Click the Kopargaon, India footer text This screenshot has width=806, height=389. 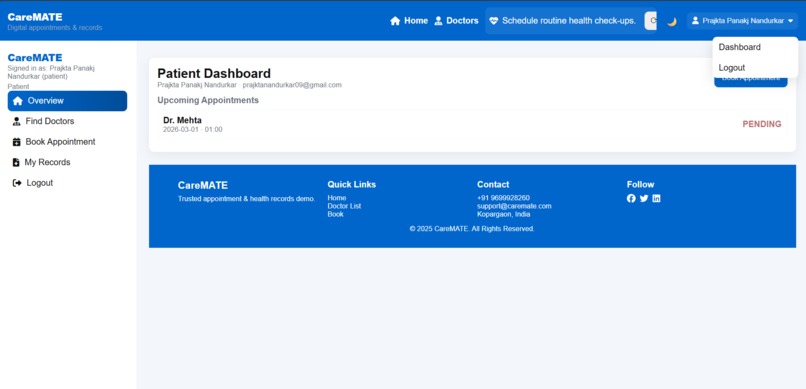(x=504, y=214)
